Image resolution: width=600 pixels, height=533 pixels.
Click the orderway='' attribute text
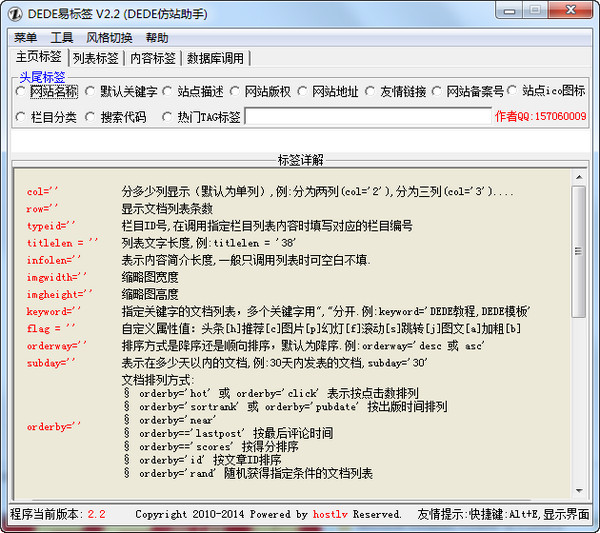57,346
